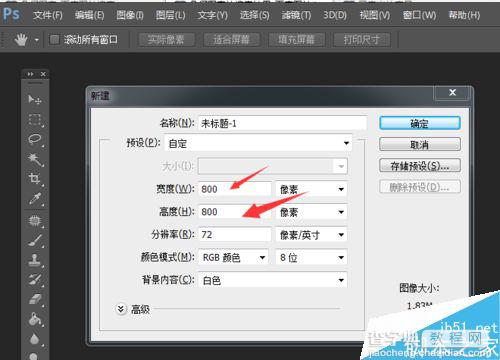The height and width of the screenshot is (360, 500).
Task: Open the 滤镜(T) menu
Action: 296,15
